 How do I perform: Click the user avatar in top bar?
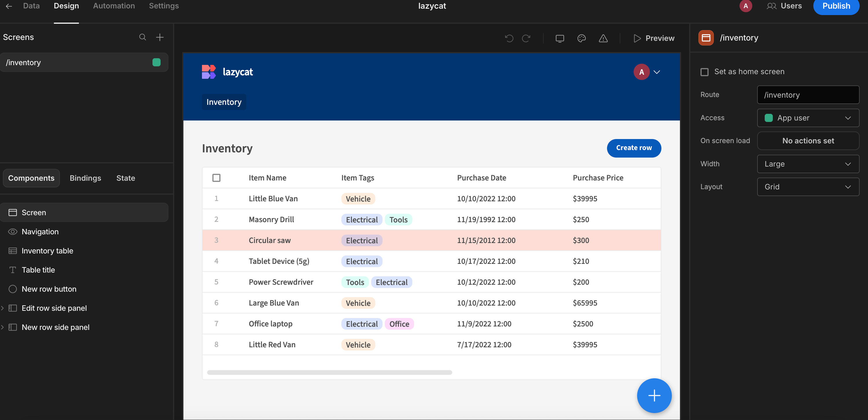[745, 6]
